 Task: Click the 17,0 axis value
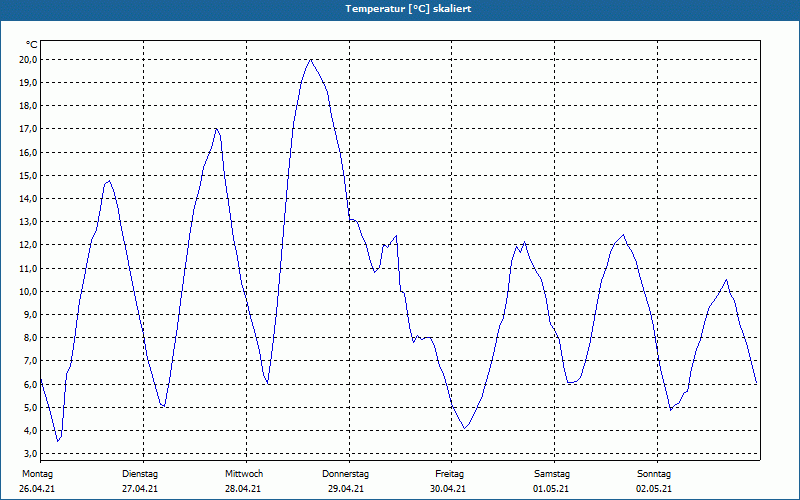click(x=29, y=129)
